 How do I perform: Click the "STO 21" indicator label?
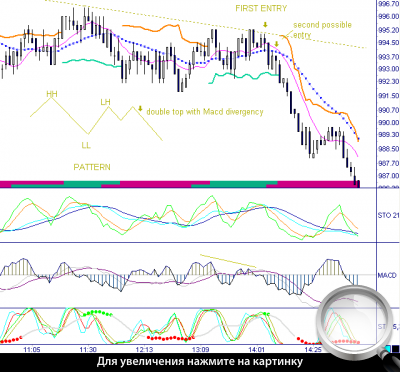389,216
